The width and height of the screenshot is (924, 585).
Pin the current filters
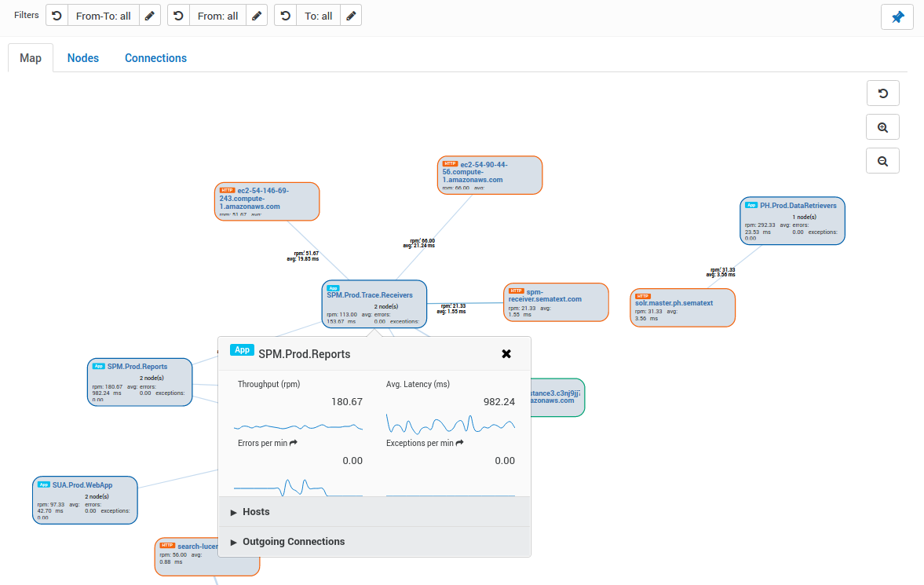coord(897,16)
